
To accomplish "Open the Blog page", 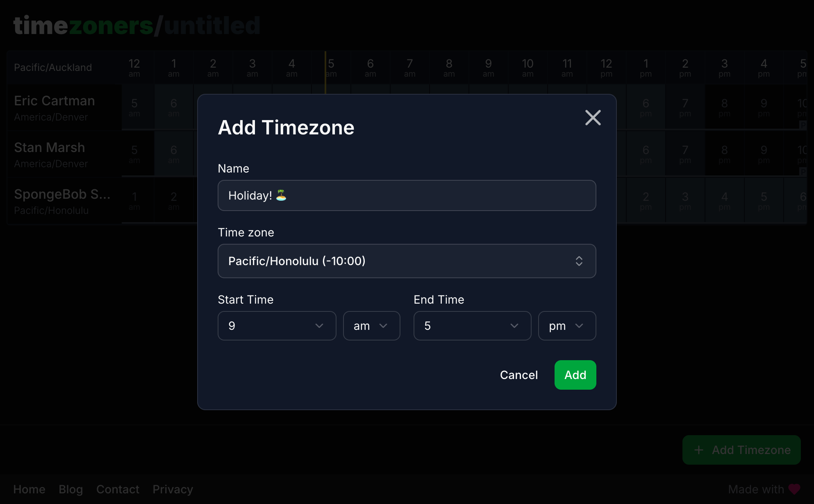I will [x=70, y=489].
